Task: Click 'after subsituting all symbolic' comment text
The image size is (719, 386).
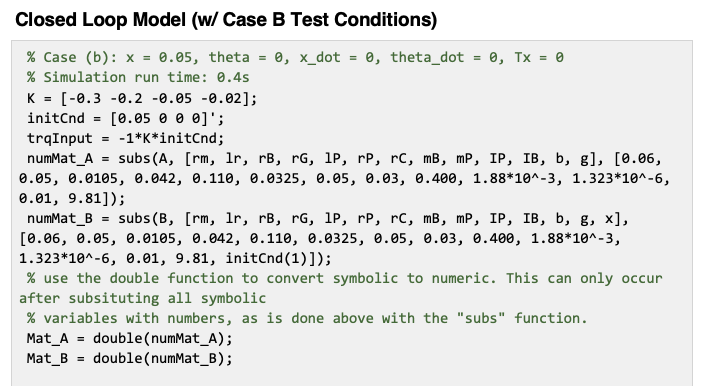Action: click(x=142, y=298)
